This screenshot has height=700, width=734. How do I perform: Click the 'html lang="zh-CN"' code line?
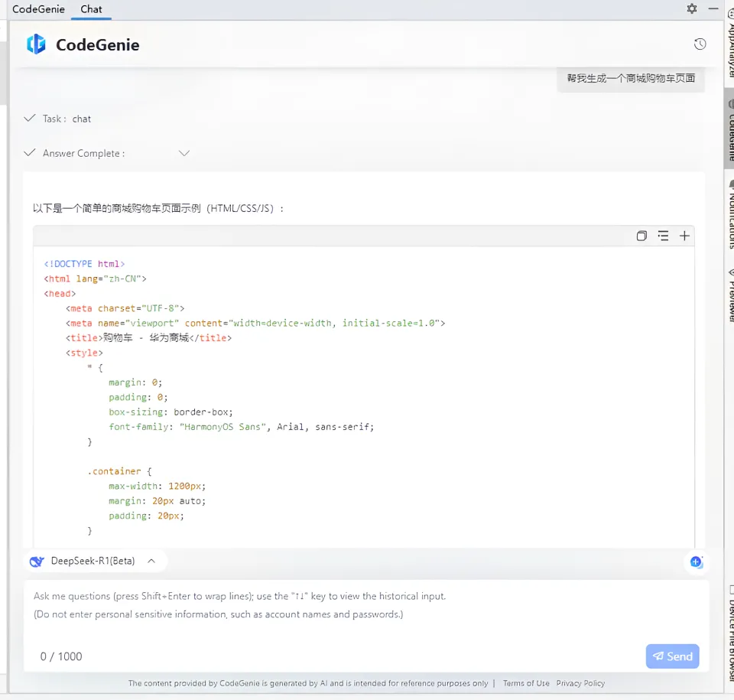click(95, 278)
